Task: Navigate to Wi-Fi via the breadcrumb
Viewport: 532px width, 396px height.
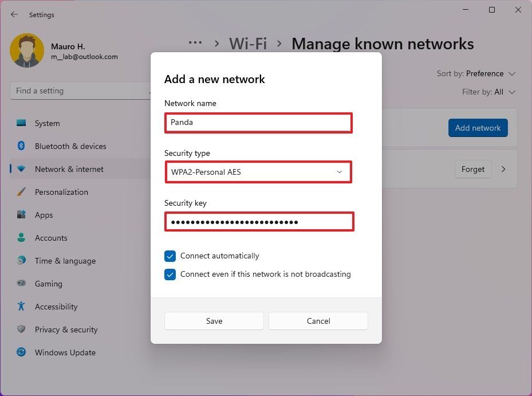Action: point(248,44)
